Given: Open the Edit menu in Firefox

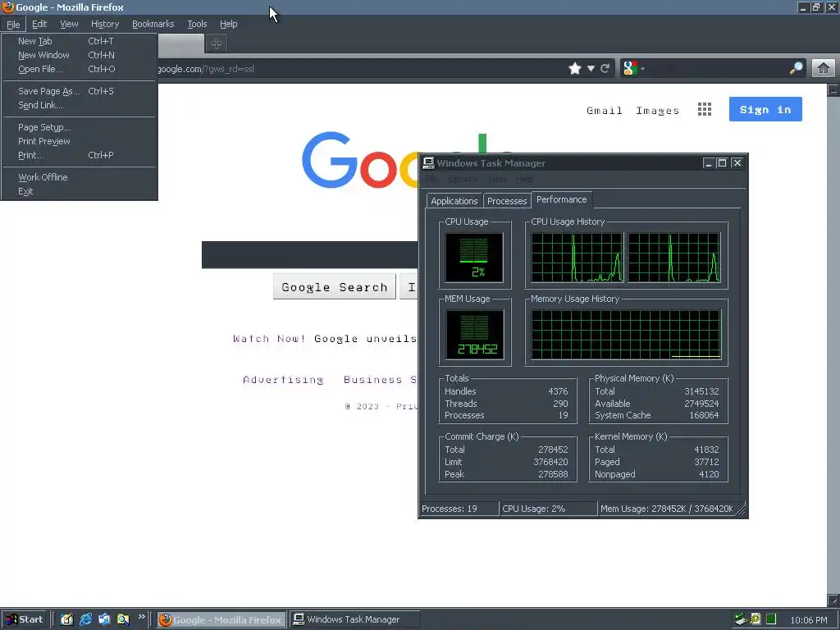Looking at the screenshot, I should (x=39, y=24).
